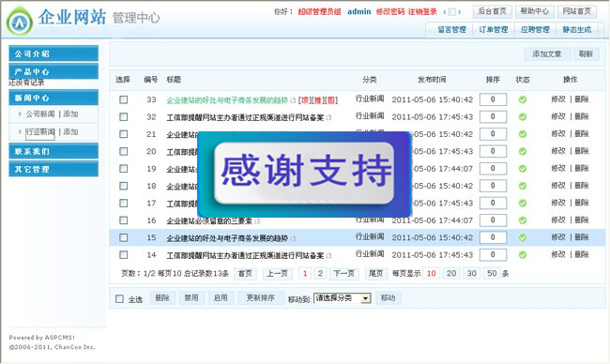Open the 订单管理 tab
This screenshot has width=610, height=364.
pyautogui.click(x=494, y=30)
